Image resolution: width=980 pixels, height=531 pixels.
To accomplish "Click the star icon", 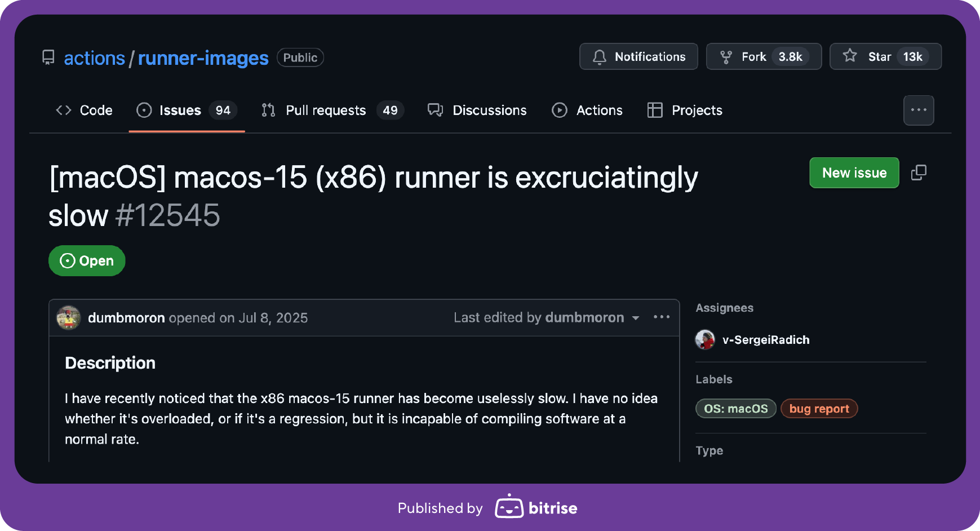I will pyautogui.click(x=850, y=56).
